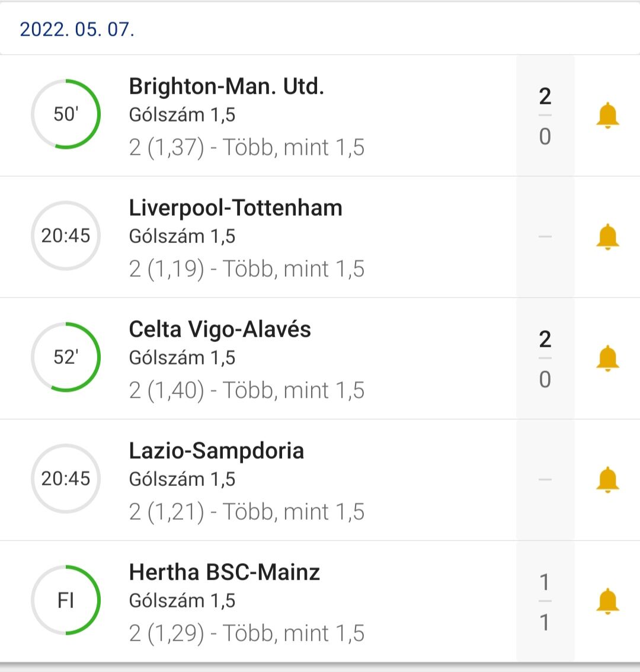This screenshot has width=640, height=672.
Task: Open the Brighton-Man. Utd. match title
Action: click(x=226, y=87)
